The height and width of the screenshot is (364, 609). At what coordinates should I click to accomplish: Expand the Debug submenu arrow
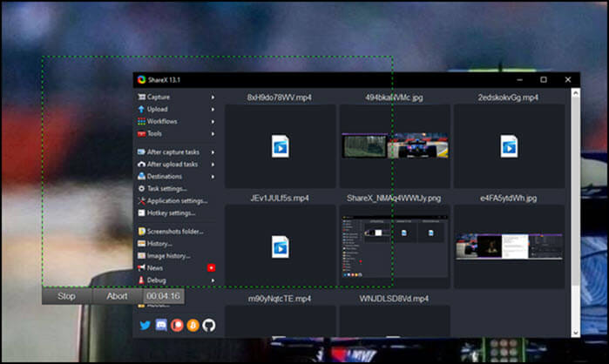click(x=213, y=280)
